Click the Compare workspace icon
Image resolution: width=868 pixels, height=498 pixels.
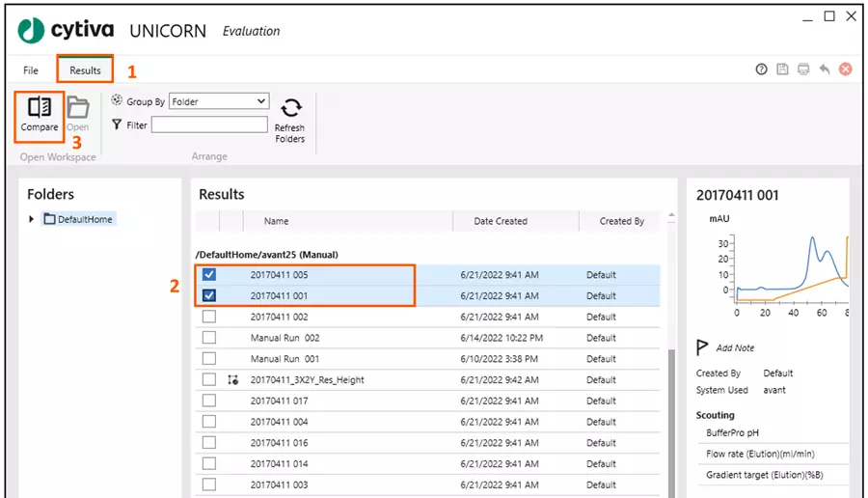coord(40,108)
